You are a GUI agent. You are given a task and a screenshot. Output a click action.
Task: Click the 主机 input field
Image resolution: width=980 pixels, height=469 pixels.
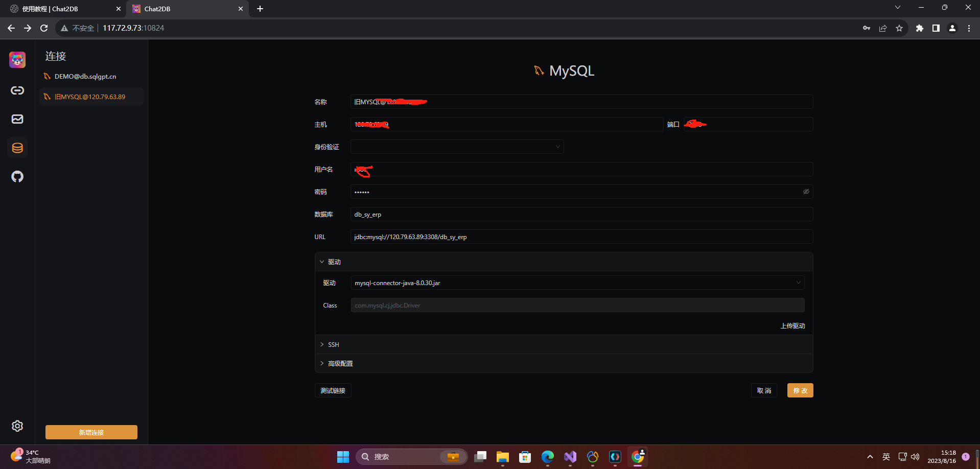507,124
